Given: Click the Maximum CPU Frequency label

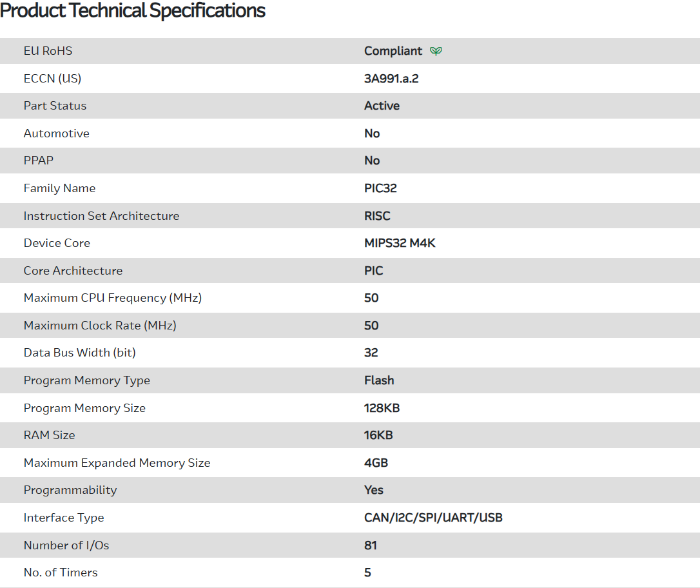Looking at the screenshot, I should click(x=113, y=298).
